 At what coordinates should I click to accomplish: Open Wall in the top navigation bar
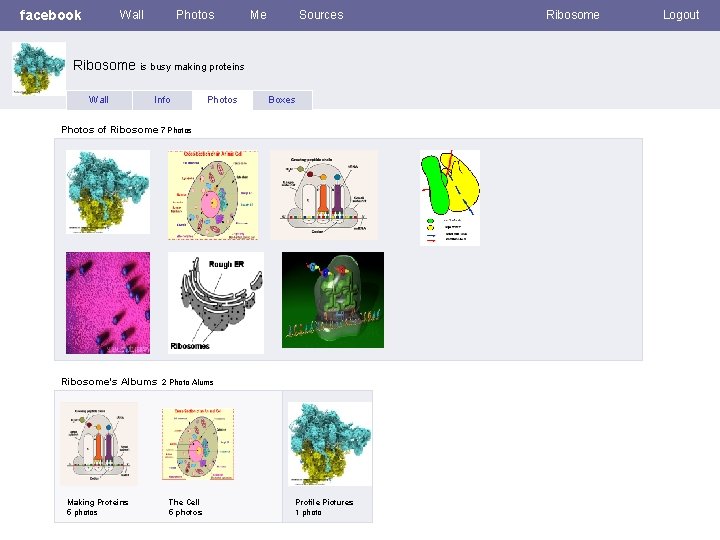point(131,15)
